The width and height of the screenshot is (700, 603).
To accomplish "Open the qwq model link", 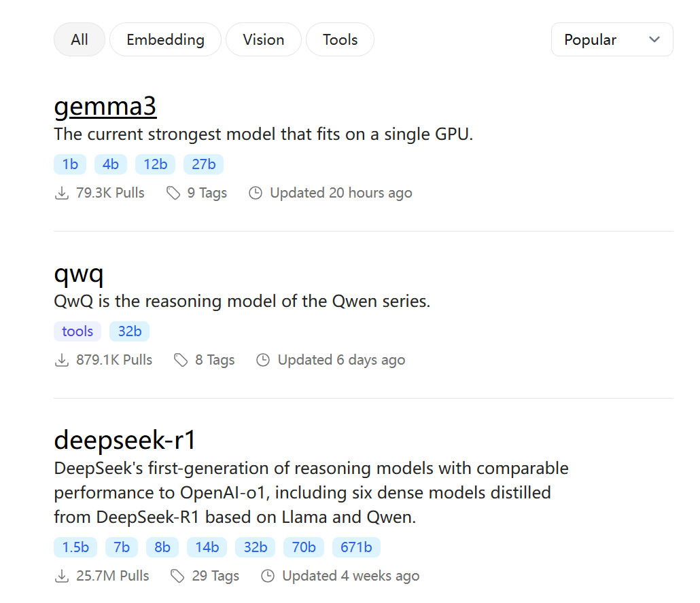I will click(x=79, y=274).
